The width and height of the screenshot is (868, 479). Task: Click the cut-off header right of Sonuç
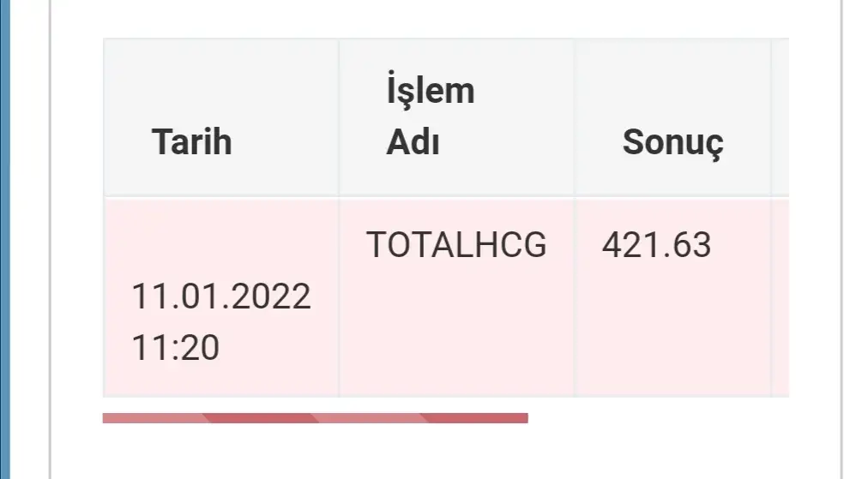point(780,117)
